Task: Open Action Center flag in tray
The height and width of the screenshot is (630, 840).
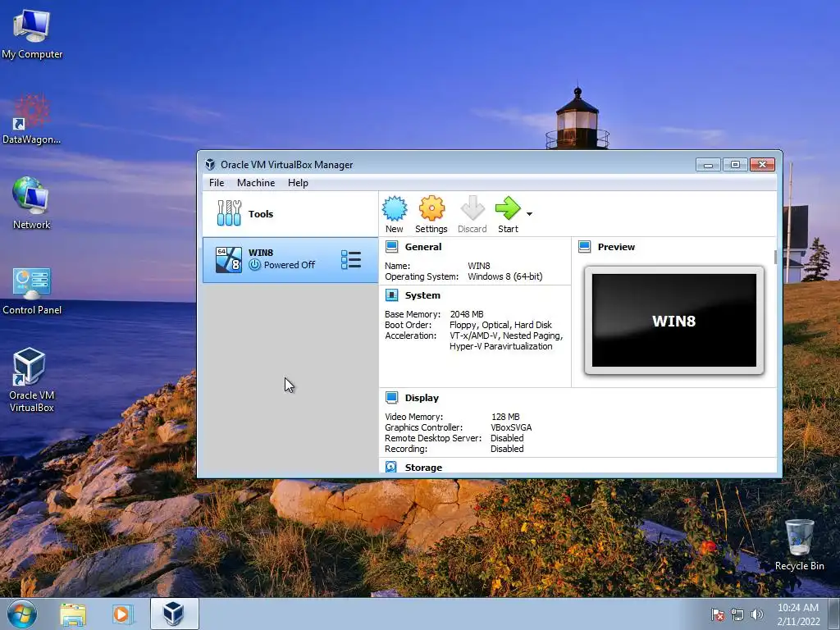Action: pos(717,614)
